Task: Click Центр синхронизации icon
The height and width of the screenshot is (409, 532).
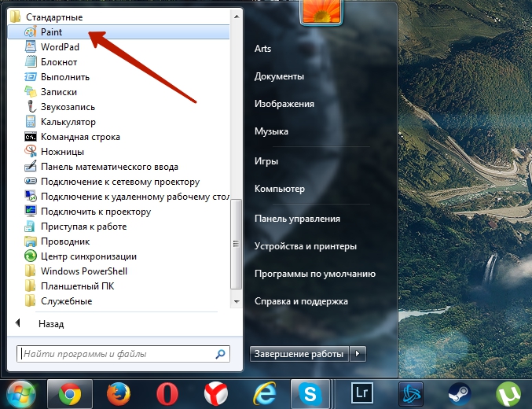Action: (x=31, y=256)
